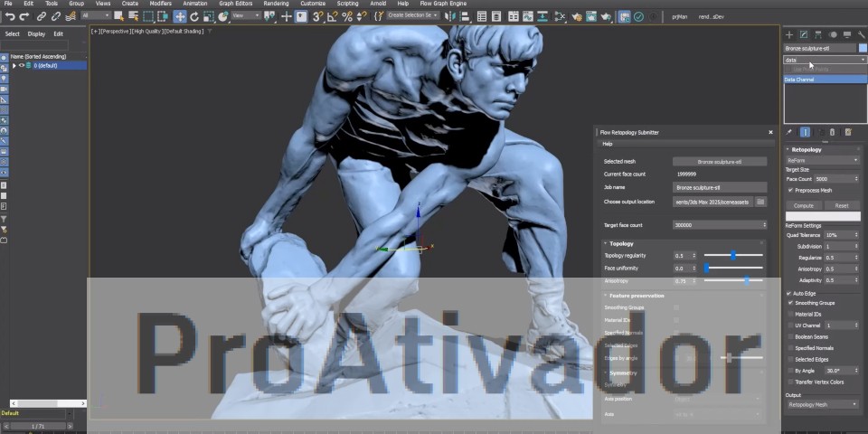Viewport: 868px width, 434px height.
Task: Click the Reset button
Action: coord(842,205)
